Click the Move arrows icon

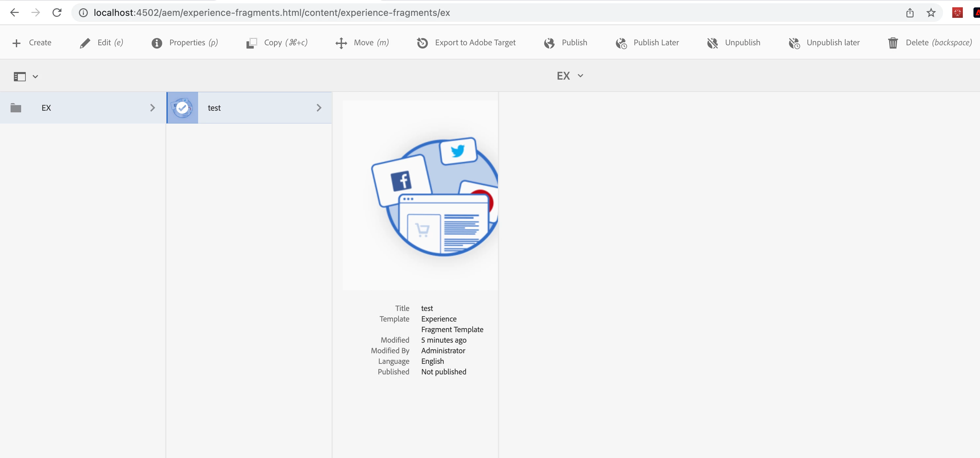coord(341,43)
